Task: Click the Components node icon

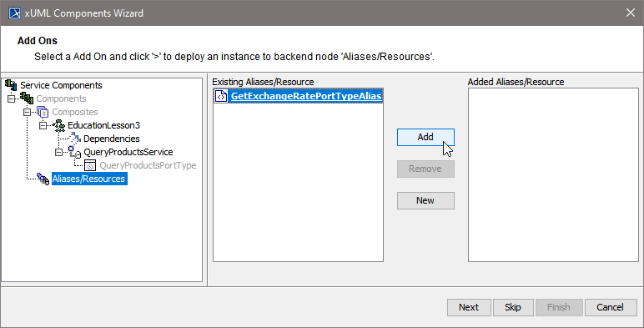Action: (x=27, y=98)
